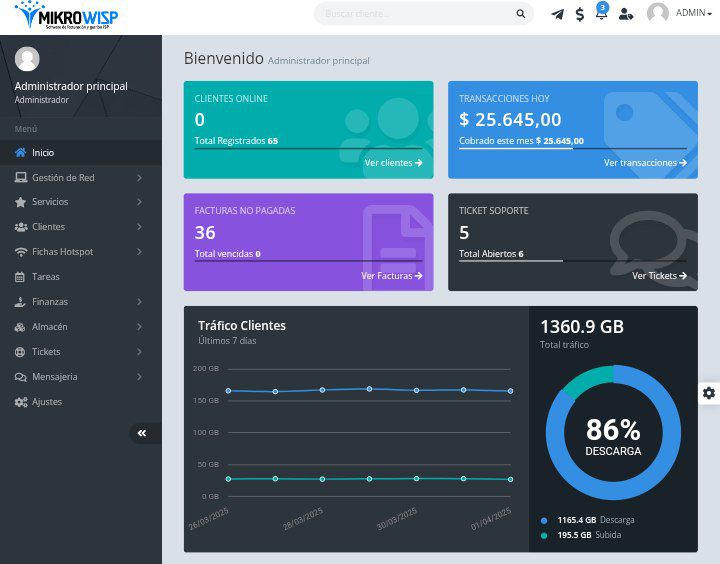The height and width of the screenshot is (564, 720).
Task: Click the Telegram paper plane icon
Action: 557,14
